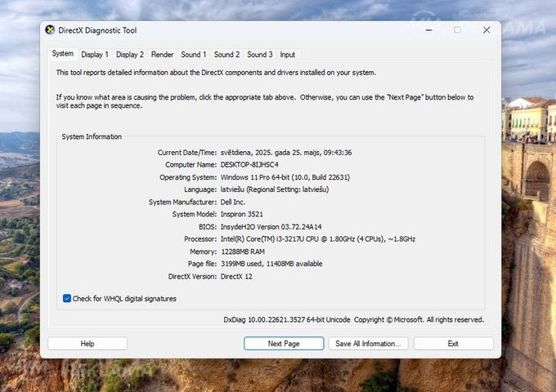The image size is (556, 392).
Task: Close the DirectX Diagnostic Tool window
Action: (x=486, y=30)
